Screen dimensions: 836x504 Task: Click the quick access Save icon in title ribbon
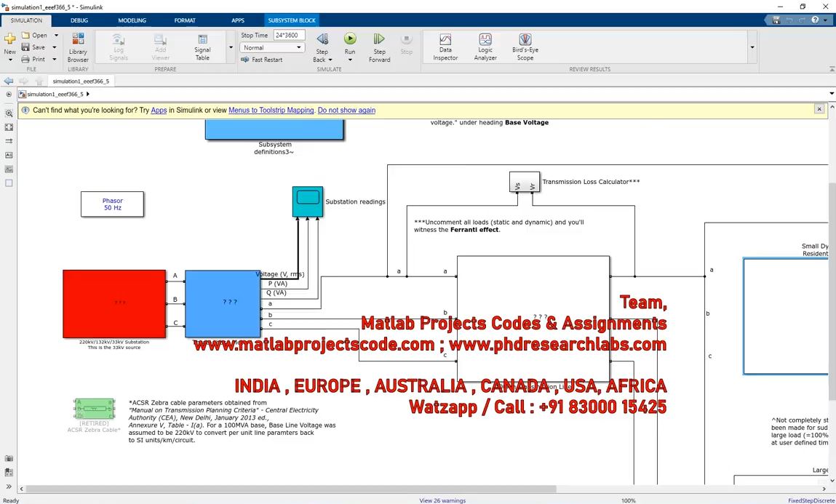coord(776,20)
